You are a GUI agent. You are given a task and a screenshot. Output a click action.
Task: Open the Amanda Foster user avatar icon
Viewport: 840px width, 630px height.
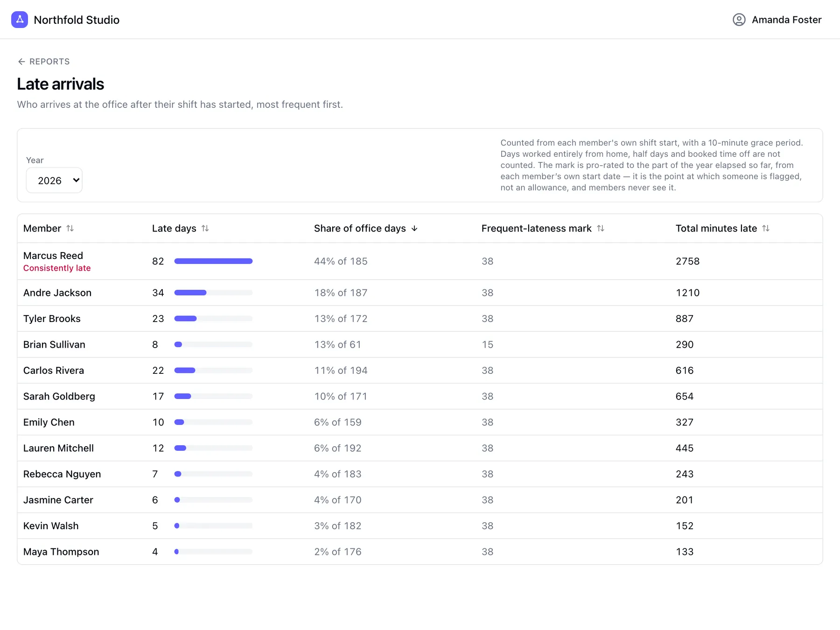[739, 20]
